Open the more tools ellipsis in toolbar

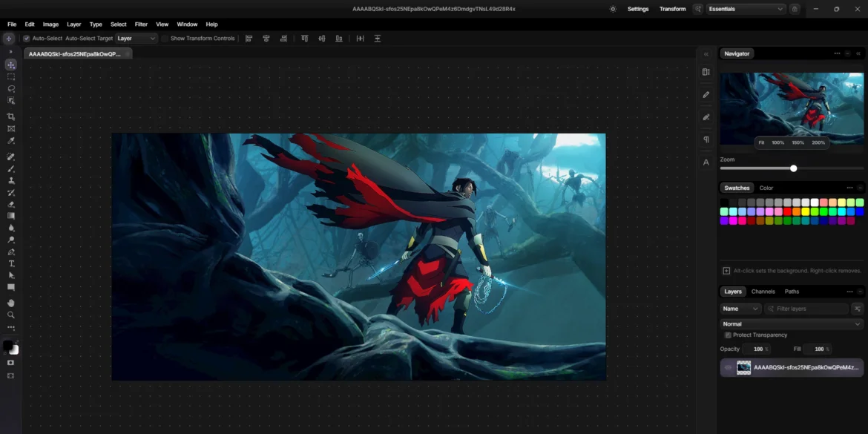pos(10,328)
